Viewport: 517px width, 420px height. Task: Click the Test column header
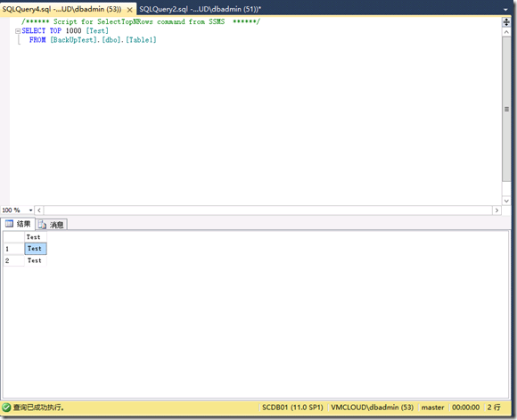pyautogui.click(x=36, y=237)
